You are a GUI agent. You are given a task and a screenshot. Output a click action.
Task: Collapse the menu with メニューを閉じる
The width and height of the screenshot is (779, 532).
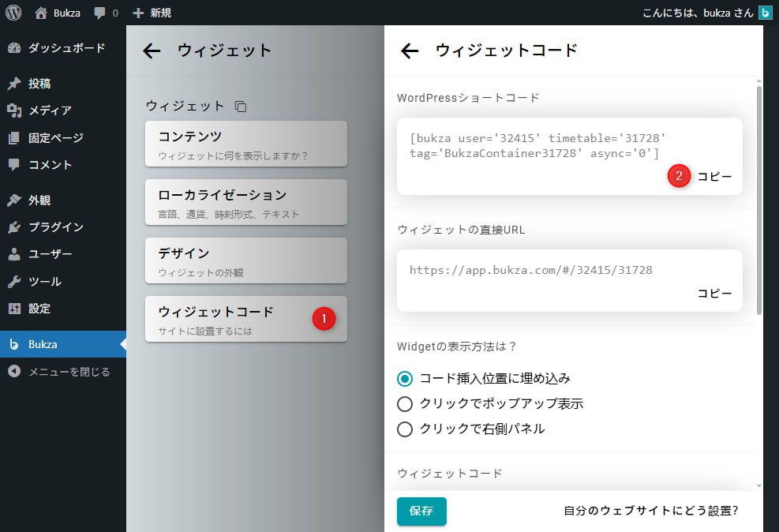[x=63, y=371]
